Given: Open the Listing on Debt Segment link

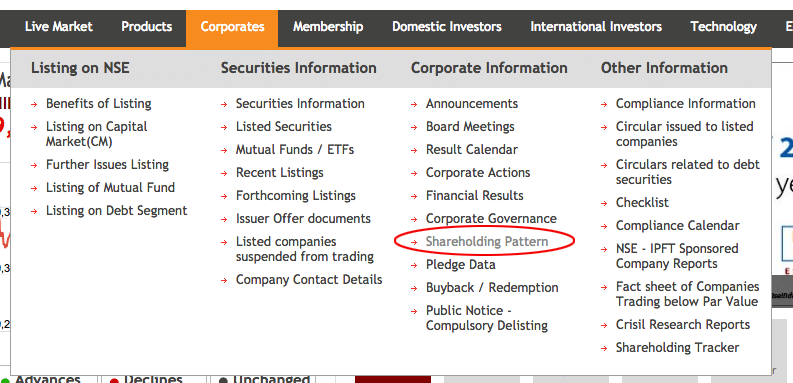Looking at the screenshot, I should pos(116,211).
